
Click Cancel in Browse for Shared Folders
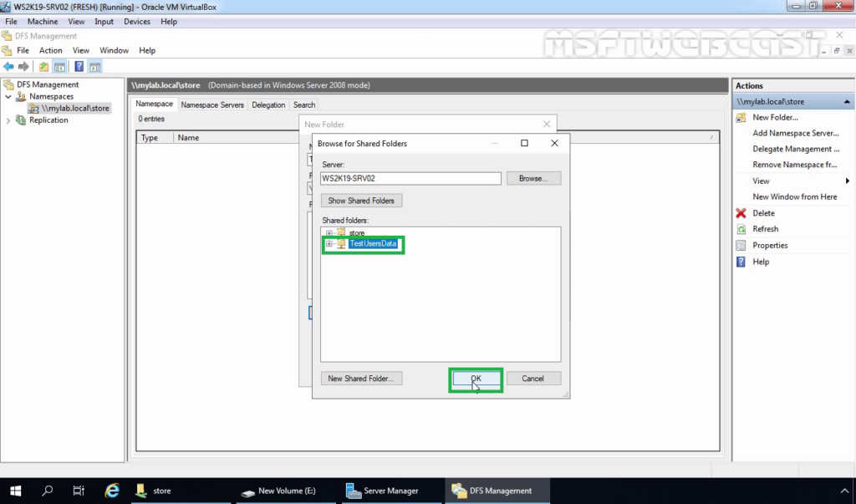pos(532,379)
